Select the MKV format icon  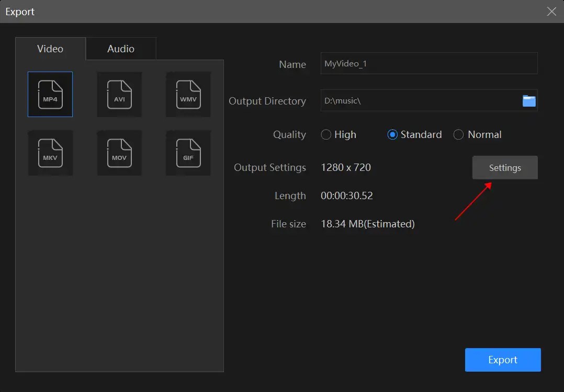point(50,153)
